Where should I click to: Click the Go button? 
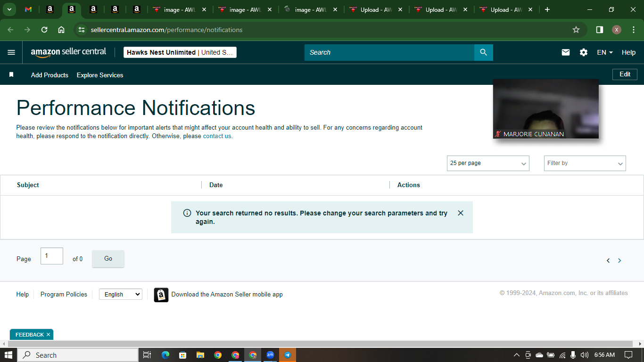[x=108, y=259]
